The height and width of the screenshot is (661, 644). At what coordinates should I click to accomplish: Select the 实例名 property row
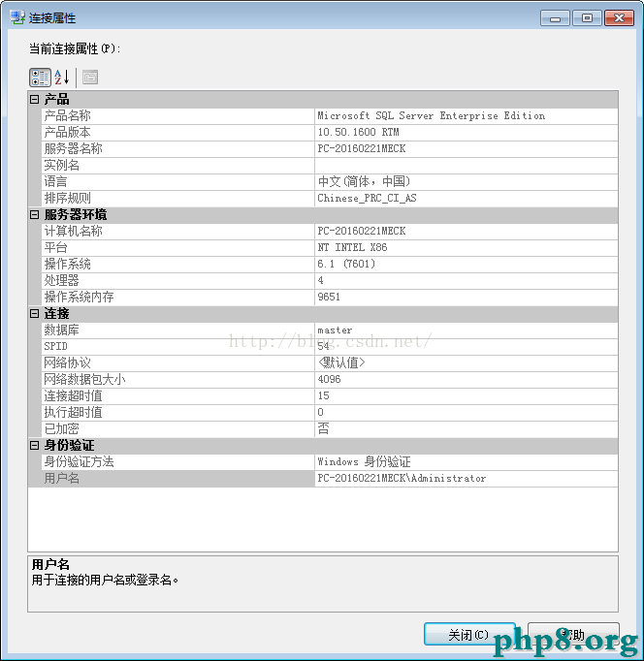330,165
